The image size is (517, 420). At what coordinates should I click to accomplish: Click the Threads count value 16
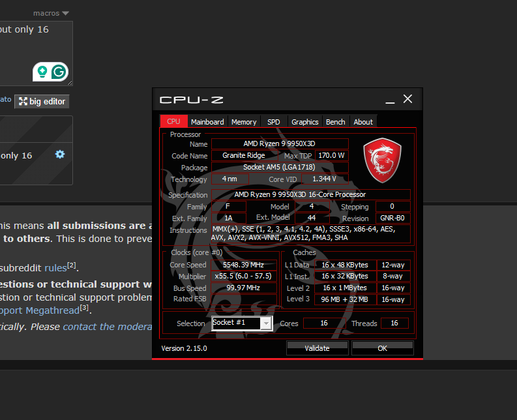pos(394,323)
